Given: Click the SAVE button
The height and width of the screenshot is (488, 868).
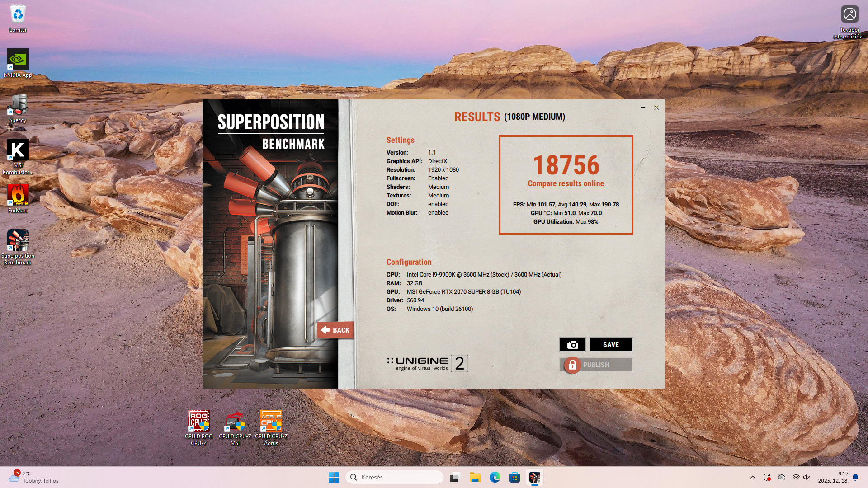Looking at the screenshot, I should pyautogui.click(x=611, y=344).
